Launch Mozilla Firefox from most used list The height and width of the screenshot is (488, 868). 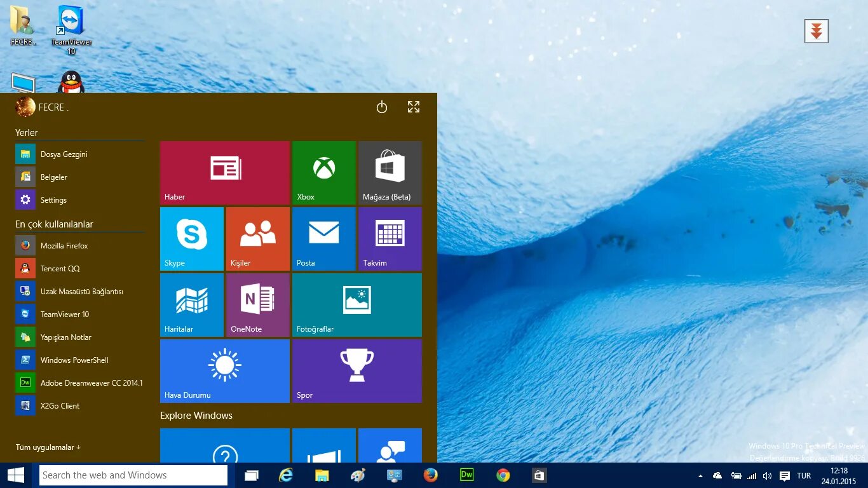pos(80,246)
